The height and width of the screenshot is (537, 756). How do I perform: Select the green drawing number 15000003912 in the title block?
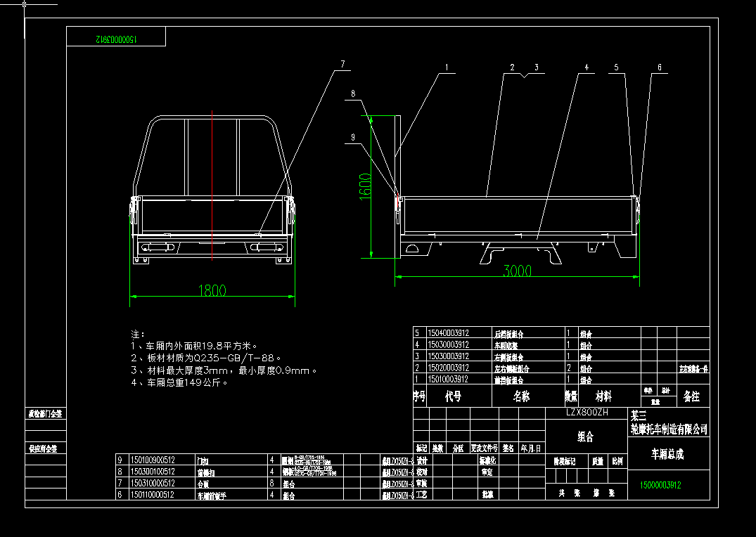pyautogui.click(x=660, y=485)
